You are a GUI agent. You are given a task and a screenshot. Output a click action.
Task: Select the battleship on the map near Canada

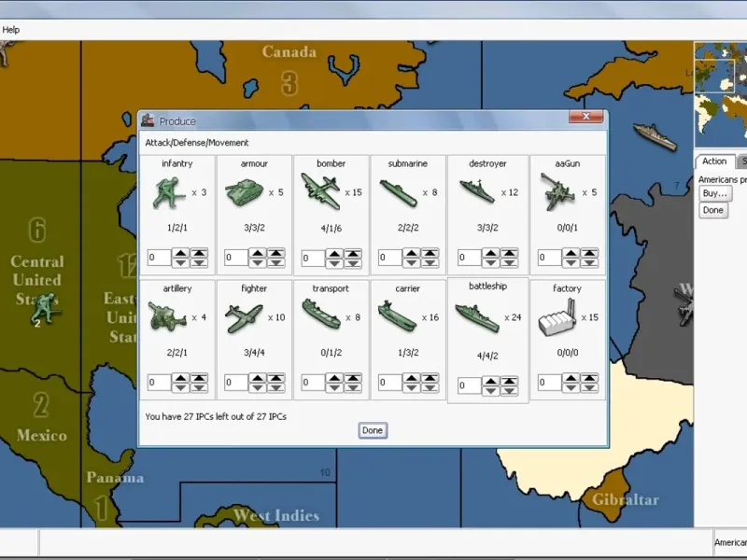pos(655,136)
